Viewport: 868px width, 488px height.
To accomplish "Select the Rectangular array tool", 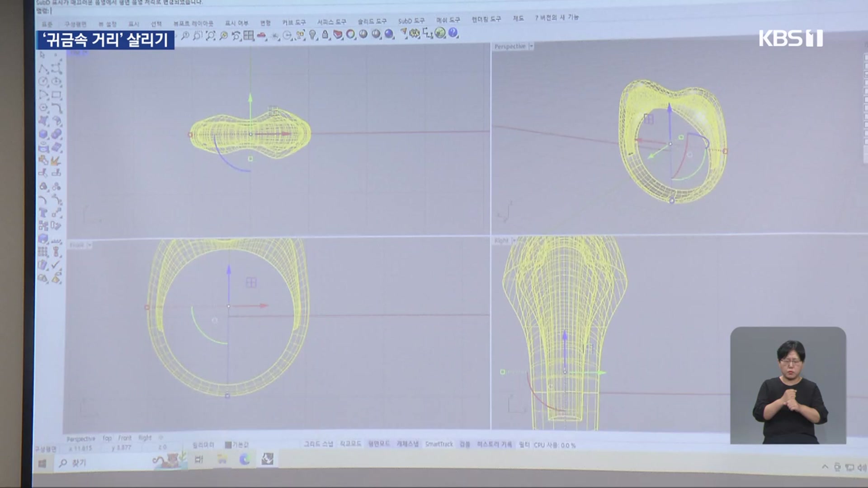I will [43, 252].
